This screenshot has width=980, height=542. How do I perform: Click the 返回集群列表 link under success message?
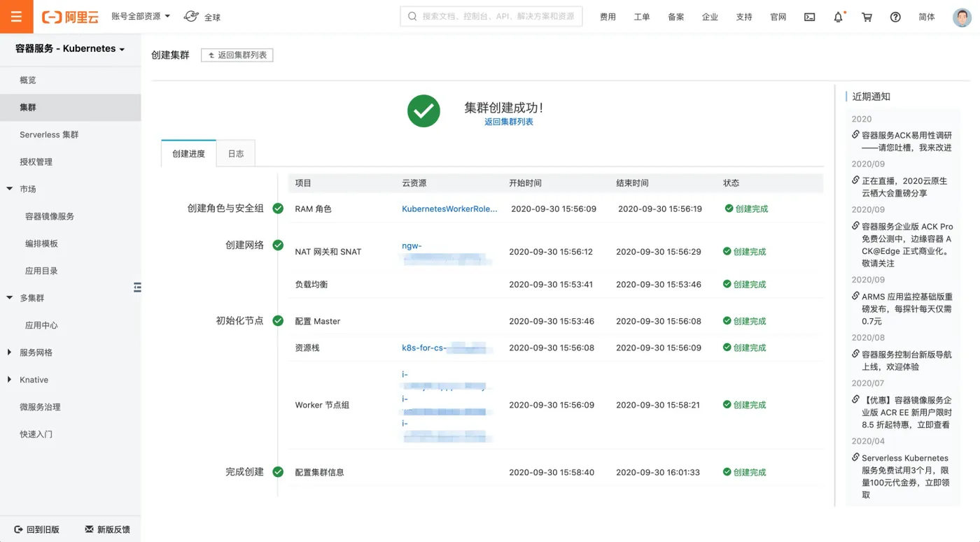[509, 122]
